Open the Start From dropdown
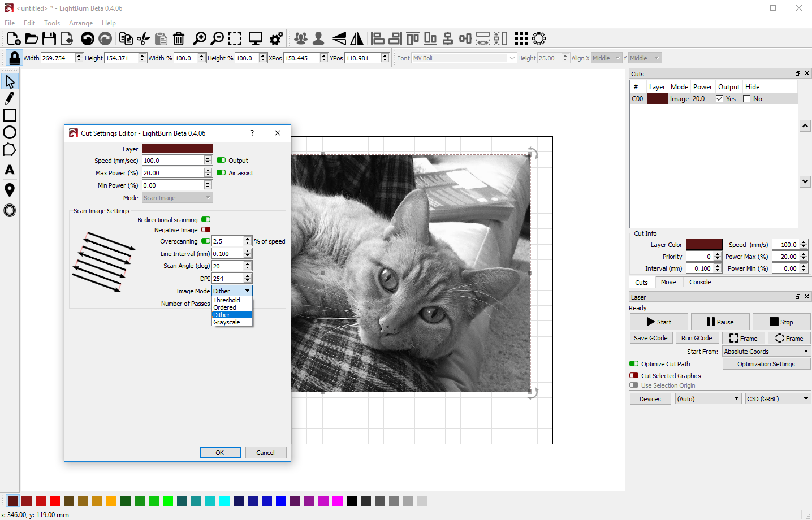Screen dimensions: 812x520 [x=766, y=351]
